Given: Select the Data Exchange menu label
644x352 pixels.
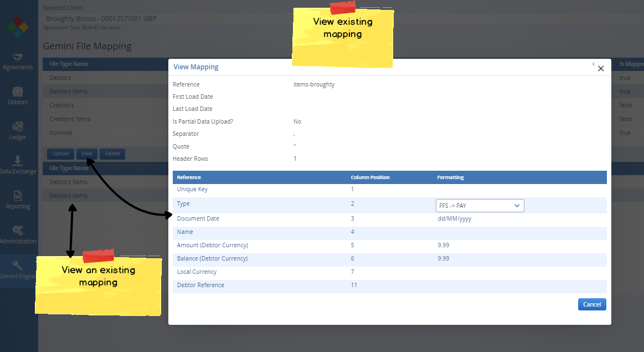Looking at the screenshot, I should (18, 171).
